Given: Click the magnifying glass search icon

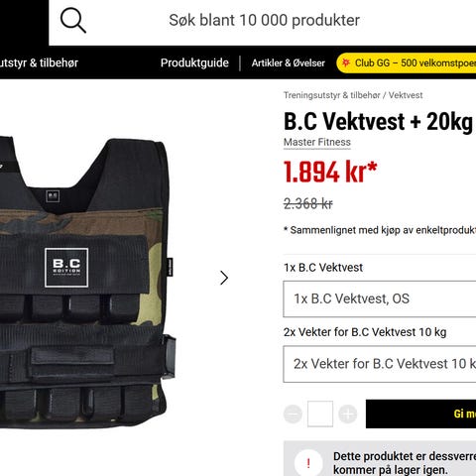Looking at the screenshot, I should tap(73, 21).
